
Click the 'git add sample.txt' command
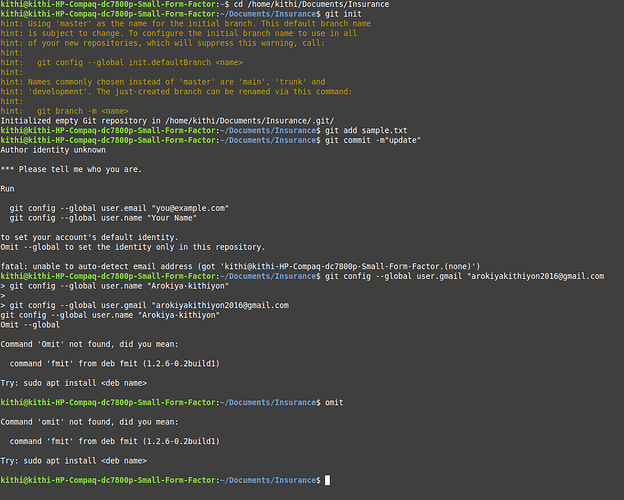(366, 131)
